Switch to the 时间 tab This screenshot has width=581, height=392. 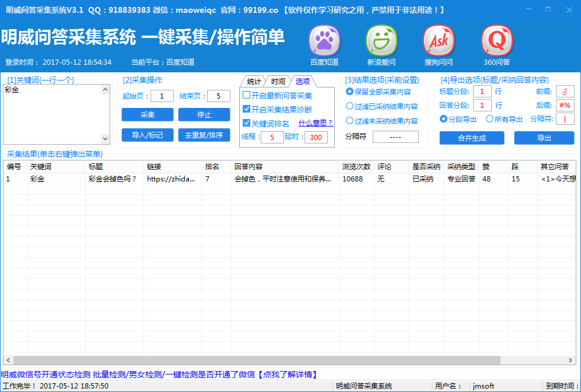tap(278, 82)
